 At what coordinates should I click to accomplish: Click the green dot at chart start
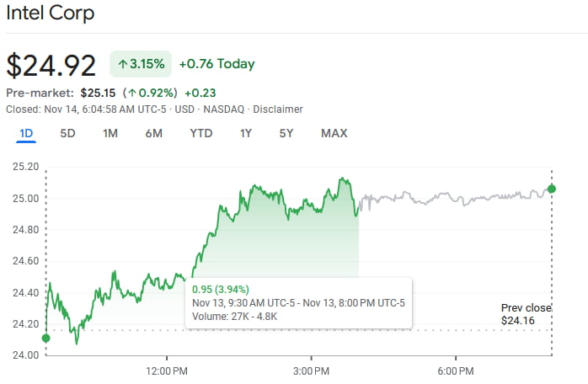pyautogui.click(x=45, y=338)
